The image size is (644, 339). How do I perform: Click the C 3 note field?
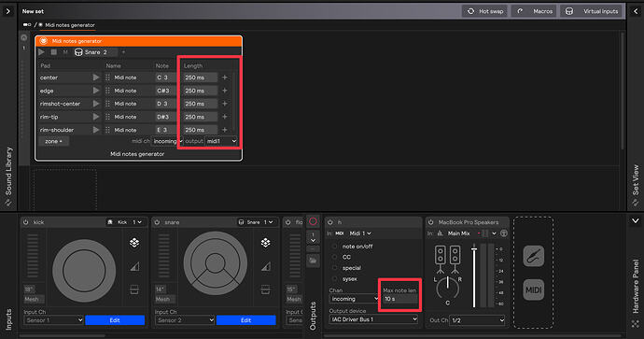[165, 78]
